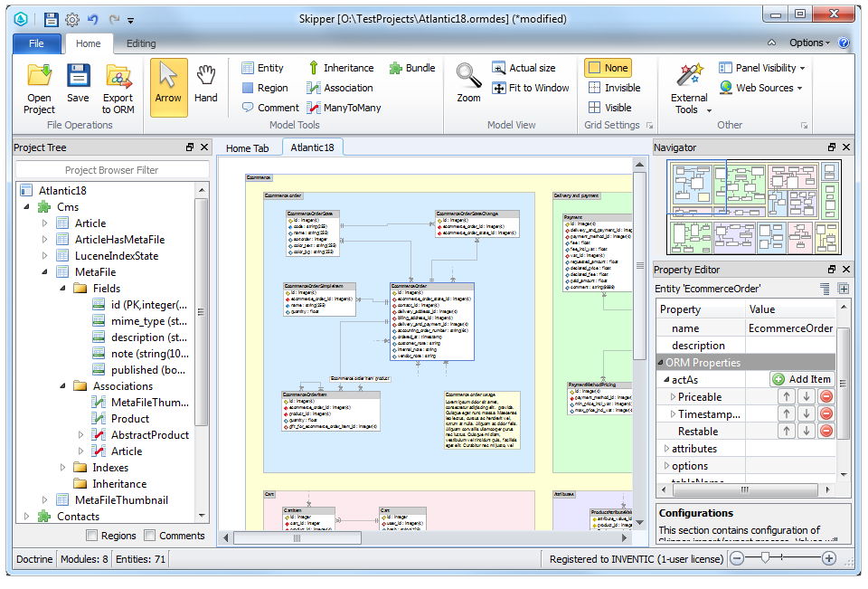Screen dimensions: 868x589
Task: Select the Inheritance tool
Action: (x=341, y=68)
